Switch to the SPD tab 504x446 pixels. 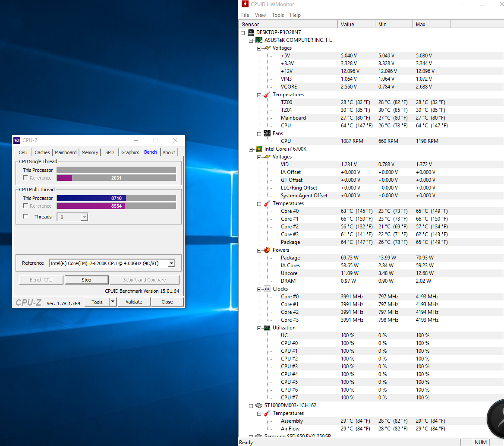(110, 152)
